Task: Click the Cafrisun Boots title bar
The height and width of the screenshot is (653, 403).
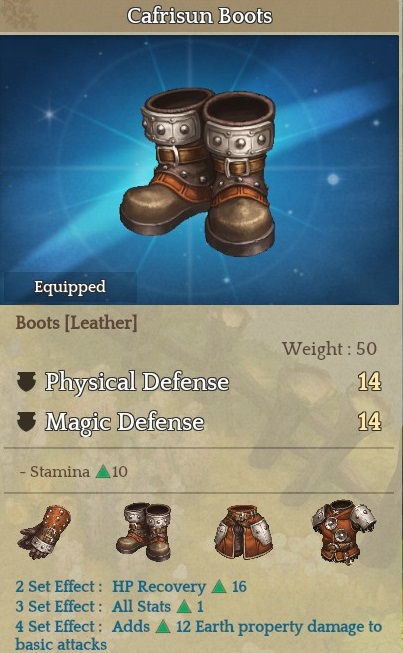Action: (199, 16)
